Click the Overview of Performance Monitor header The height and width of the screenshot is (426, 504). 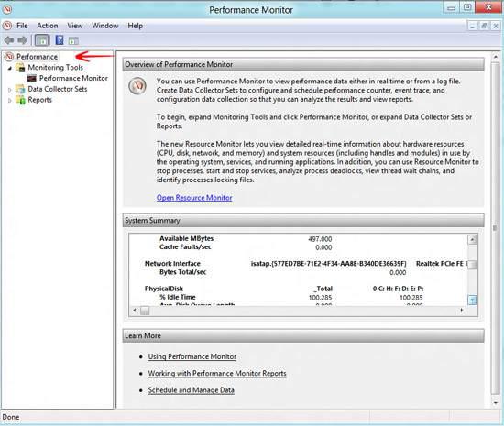tap(303, 64)
